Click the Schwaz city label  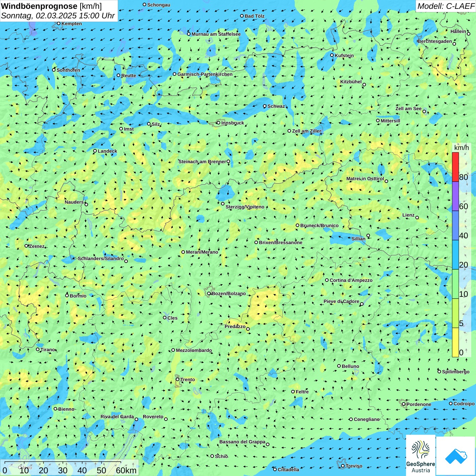point(276,106)
